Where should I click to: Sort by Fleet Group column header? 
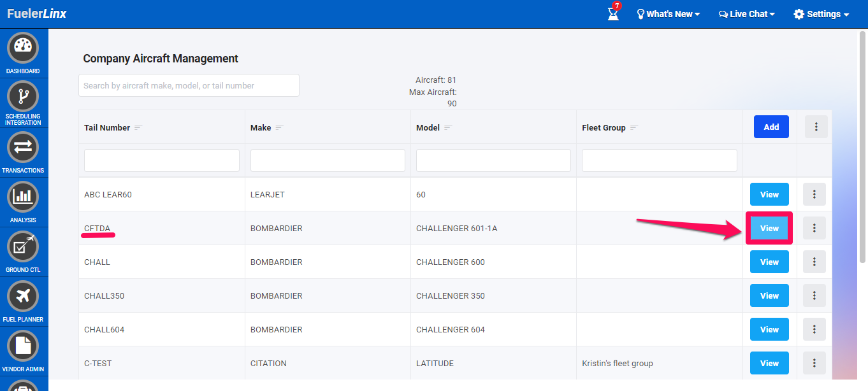point(604,127)
